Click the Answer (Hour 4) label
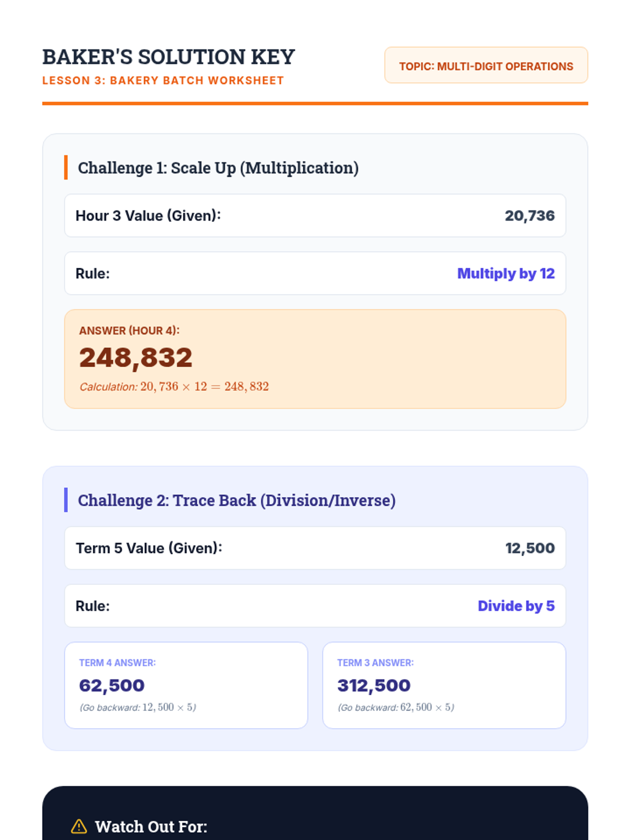 click(129, 331)
